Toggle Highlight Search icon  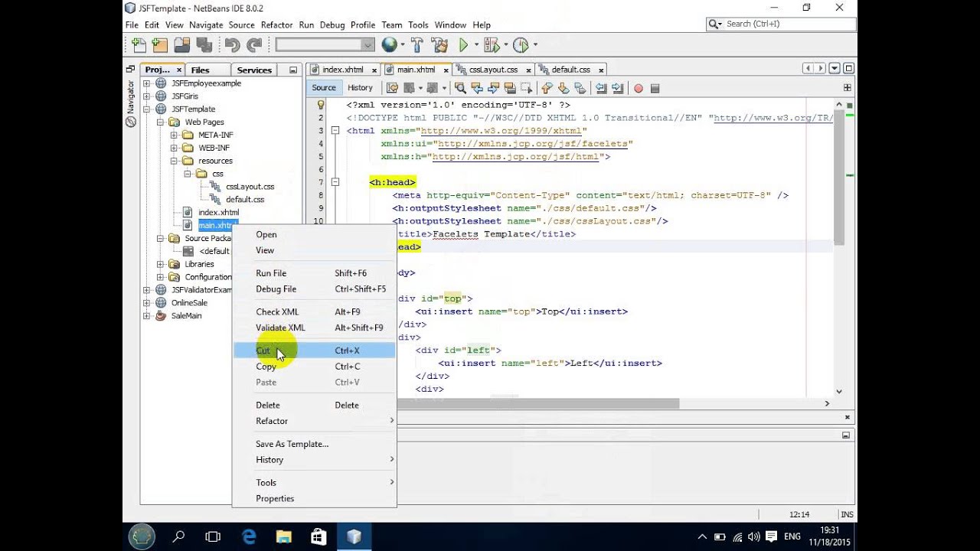click(x=510, y=88)
